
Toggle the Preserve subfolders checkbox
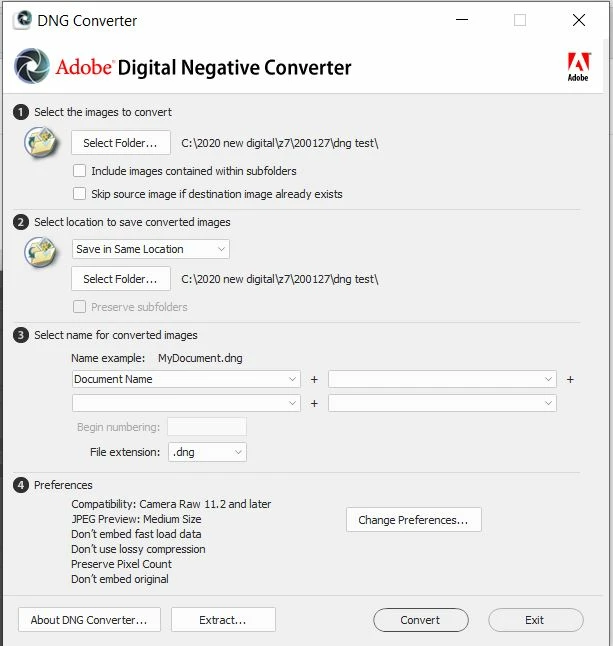tap(80, 307)
